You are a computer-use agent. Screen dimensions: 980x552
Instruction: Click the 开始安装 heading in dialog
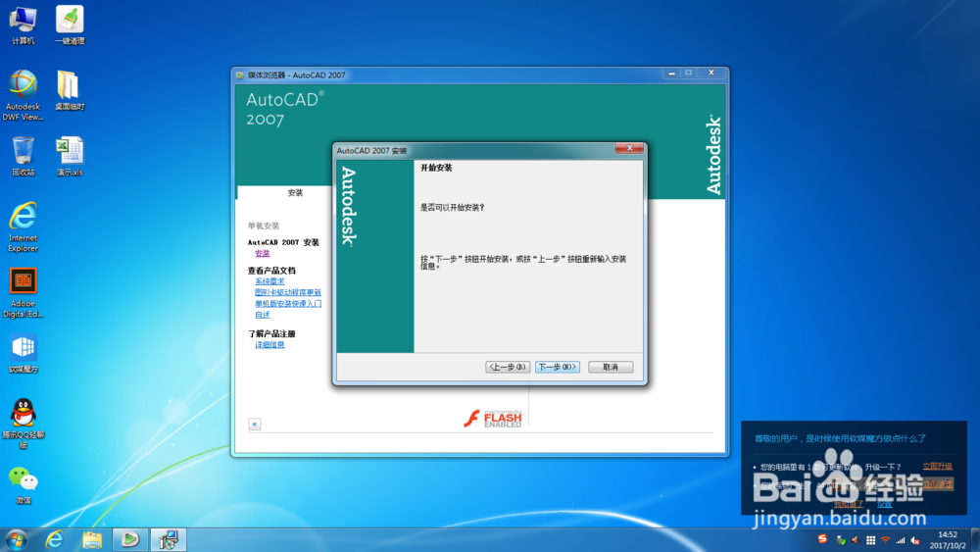click(x=436, y=168)
